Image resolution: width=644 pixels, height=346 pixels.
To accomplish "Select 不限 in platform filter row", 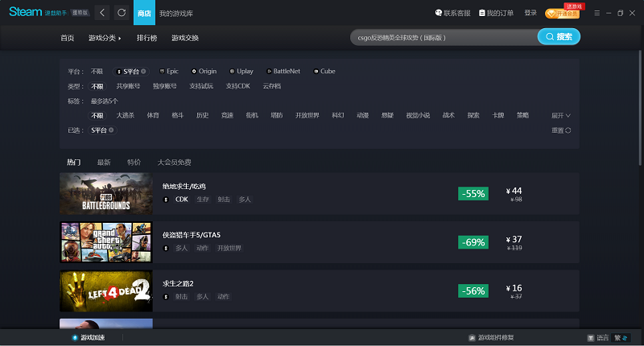I will (x=97, y=72).
